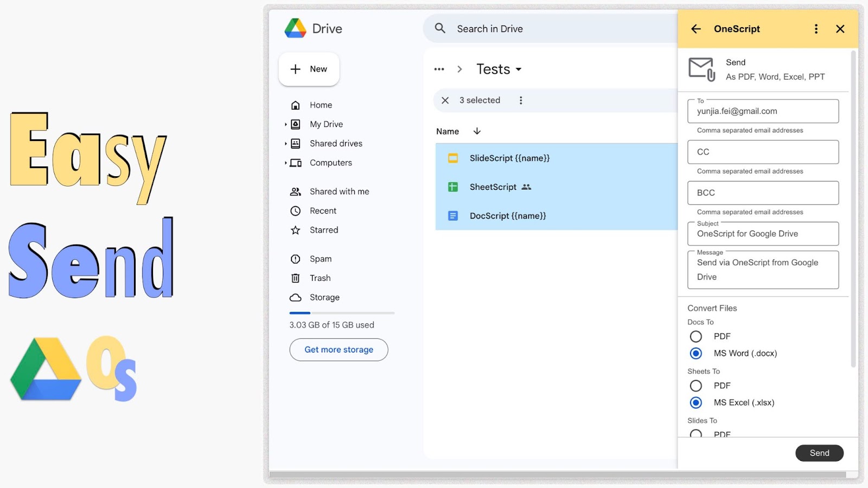Viewport: 868px width, 488px height.
Task: Select MS Word (.docx) option
Action: click(x=696, y=354)
